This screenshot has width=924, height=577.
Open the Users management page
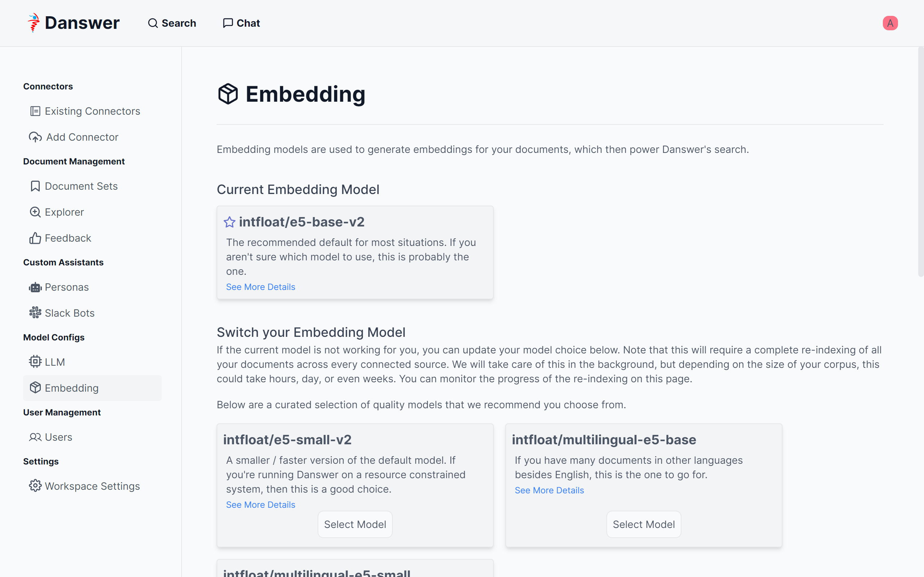coord(58,437)
